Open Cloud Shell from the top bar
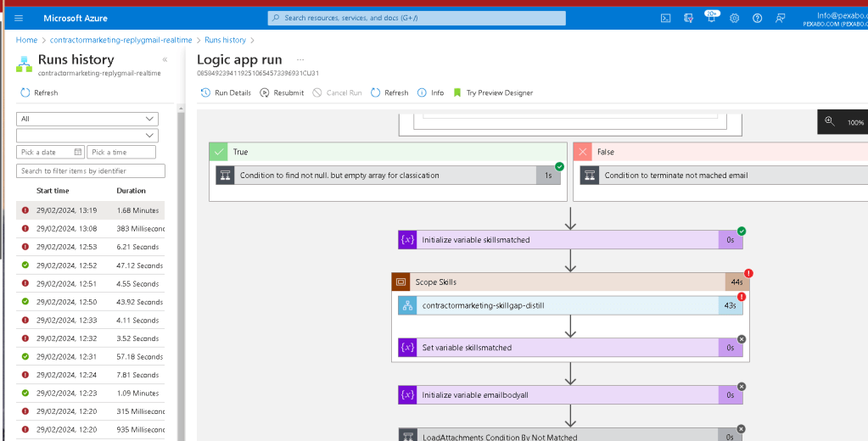Screen dimensions: 868x441 [666, 19]
